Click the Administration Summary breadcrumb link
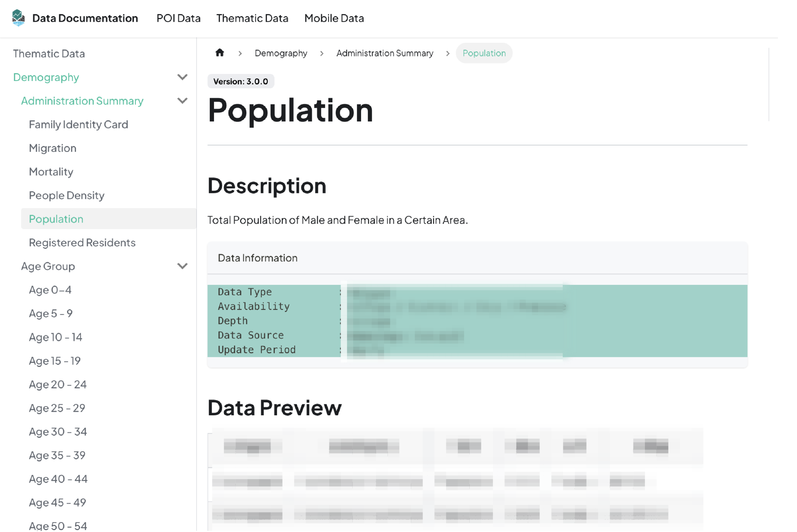 click(384, 53)
